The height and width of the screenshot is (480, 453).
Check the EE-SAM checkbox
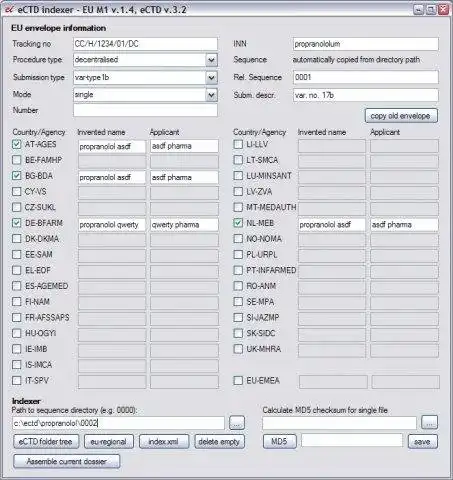pos(17,255)
